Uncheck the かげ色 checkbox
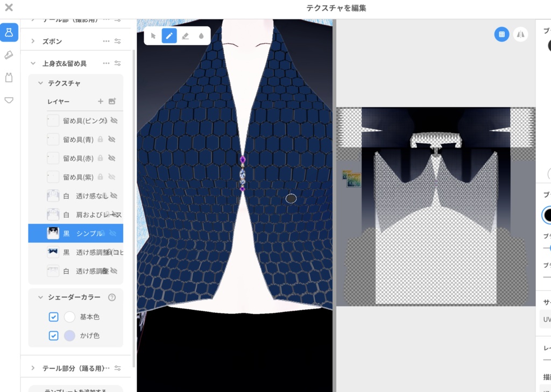 tap(53, 336)
